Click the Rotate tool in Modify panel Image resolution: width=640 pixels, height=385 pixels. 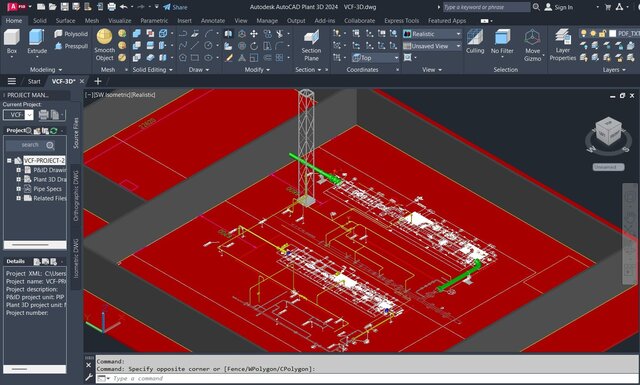tap(254, 46)
